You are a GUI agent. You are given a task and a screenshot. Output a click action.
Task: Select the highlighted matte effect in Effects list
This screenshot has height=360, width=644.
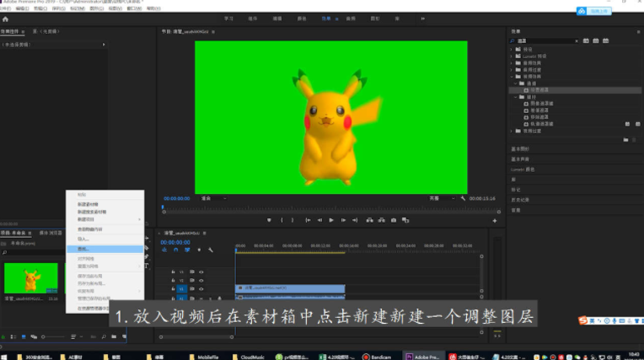[x=575, y=90]
